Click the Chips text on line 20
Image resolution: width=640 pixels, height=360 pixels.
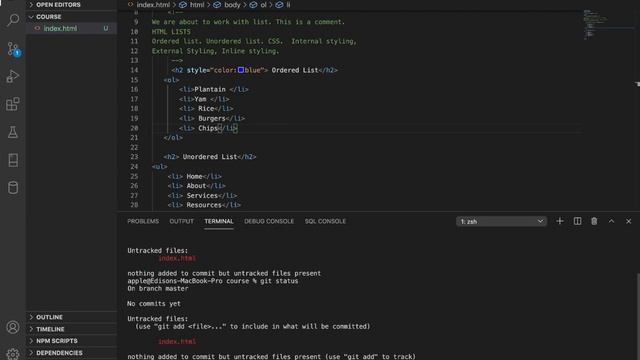point(208,128)
